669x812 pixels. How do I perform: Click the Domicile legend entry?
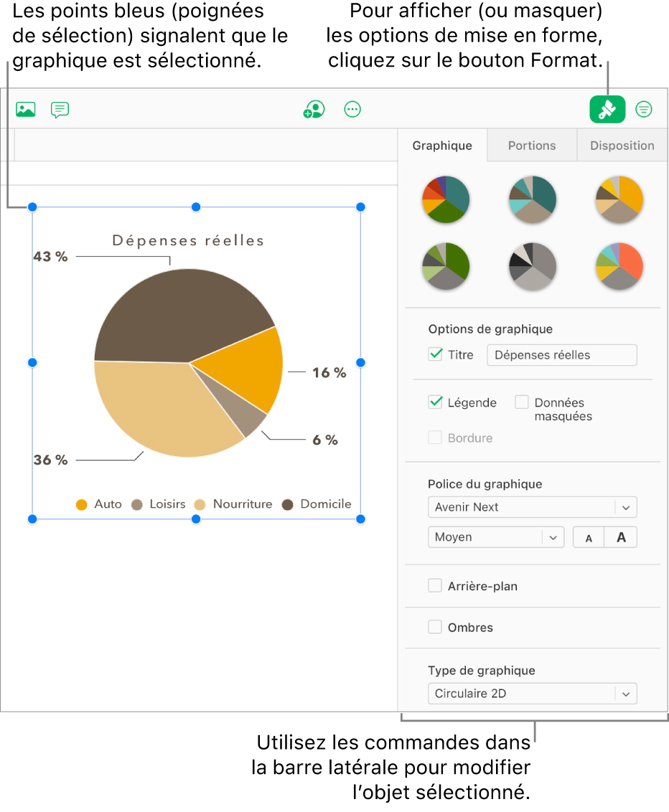[x=317, y=504]
